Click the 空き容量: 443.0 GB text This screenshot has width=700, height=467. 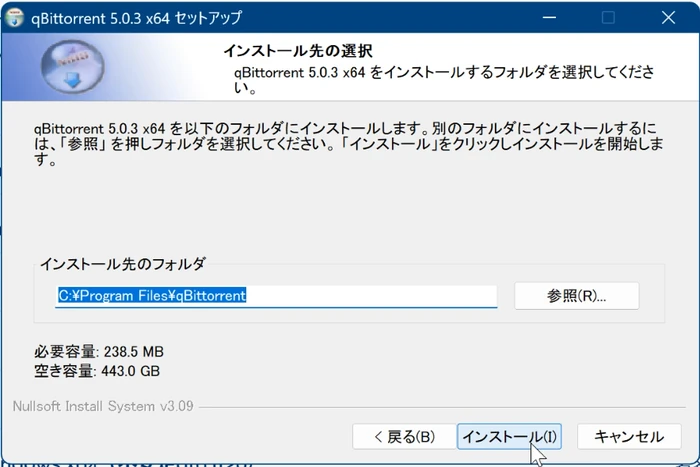pos(97,371)
